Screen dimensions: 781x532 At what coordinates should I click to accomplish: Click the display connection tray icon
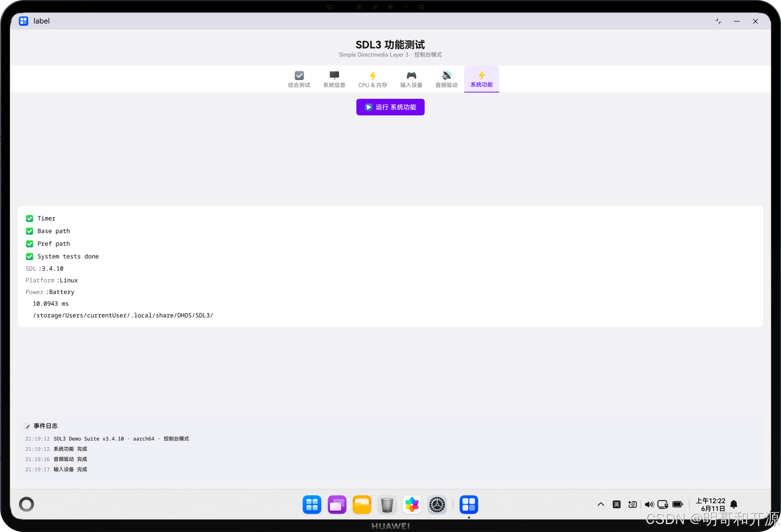[663, 504]
